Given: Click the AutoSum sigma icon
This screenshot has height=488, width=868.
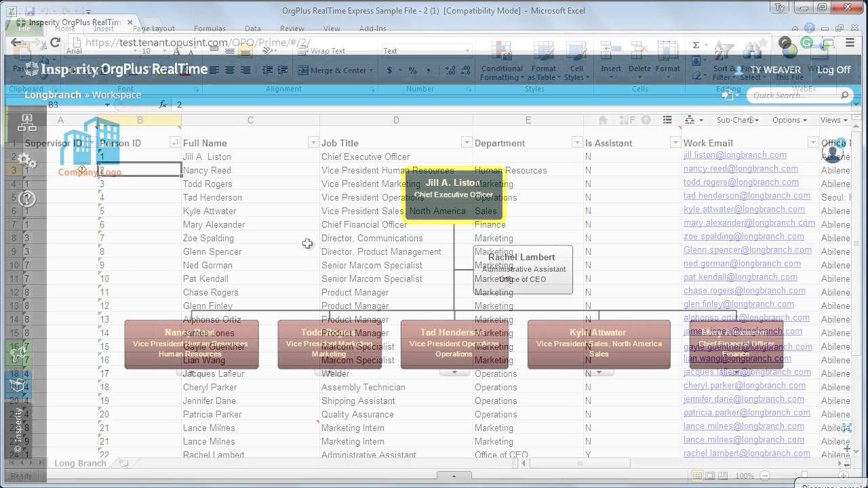Looking at the screenshot, I should 696,45.
